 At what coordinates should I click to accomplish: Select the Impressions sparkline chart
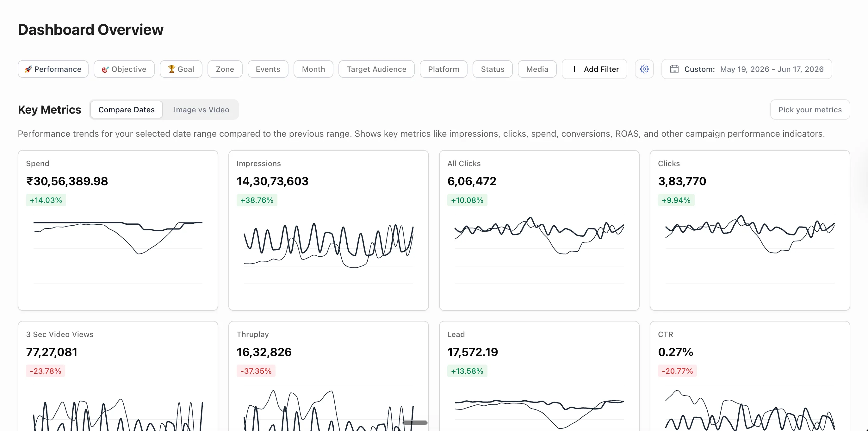click(329, 249)
